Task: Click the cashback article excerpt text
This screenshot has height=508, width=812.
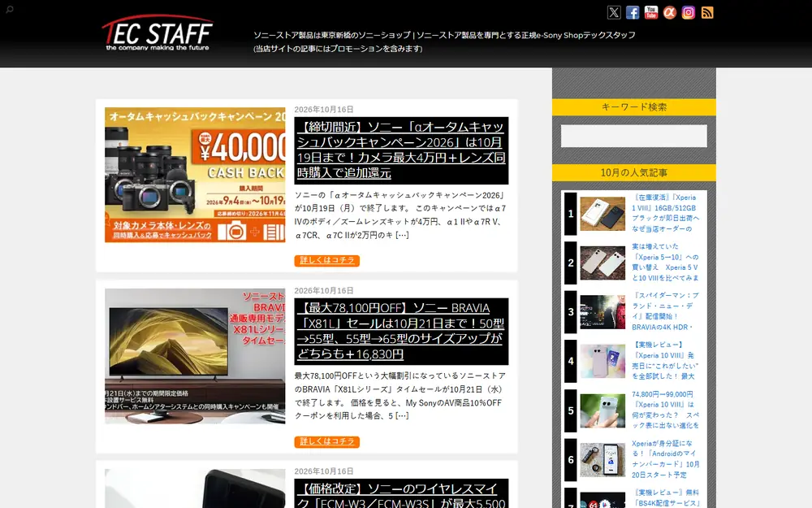Action: pyautogui.click(x=400, y=215)
